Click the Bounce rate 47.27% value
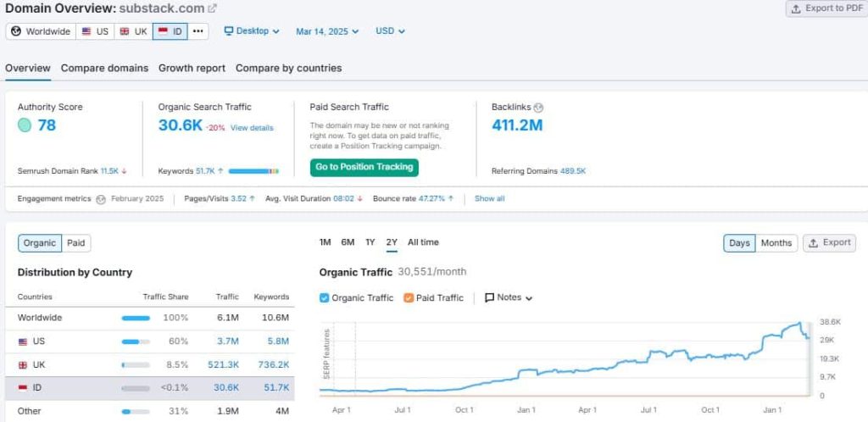 (431, 198)
